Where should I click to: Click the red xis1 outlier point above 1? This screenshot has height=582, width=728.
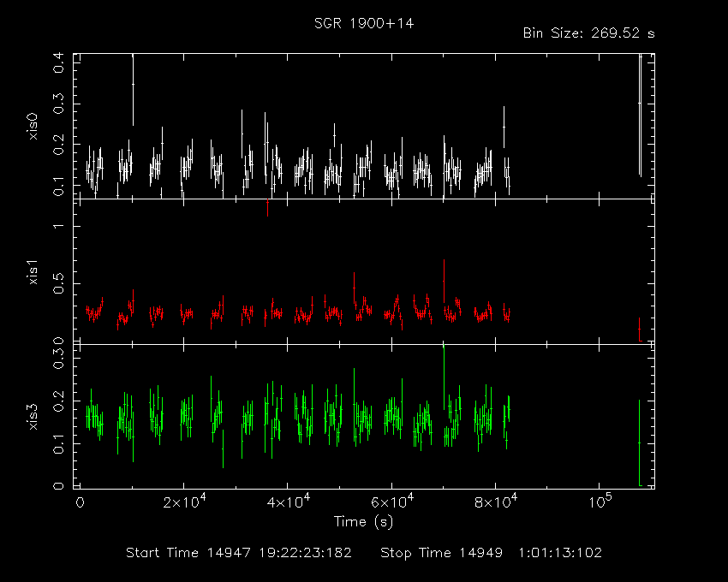[x=267, y=206]
